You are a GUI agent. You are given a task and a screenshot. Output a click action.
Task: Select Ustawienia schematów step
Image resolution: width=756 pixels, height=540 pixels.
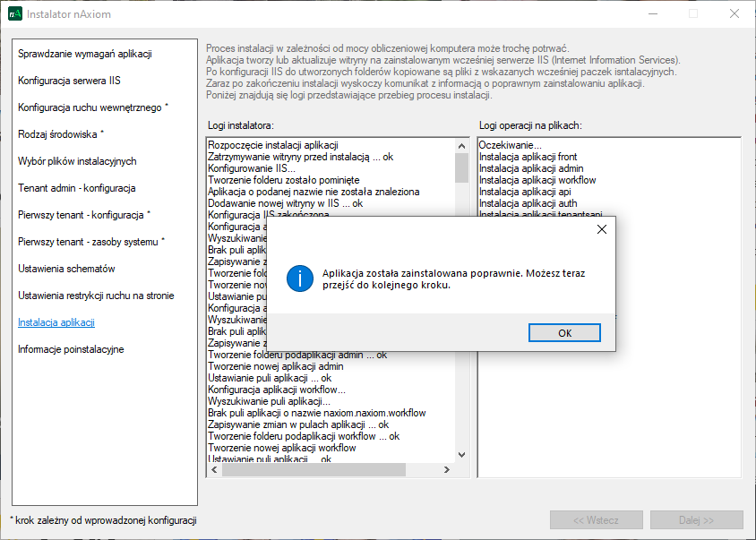click(66, 269)
